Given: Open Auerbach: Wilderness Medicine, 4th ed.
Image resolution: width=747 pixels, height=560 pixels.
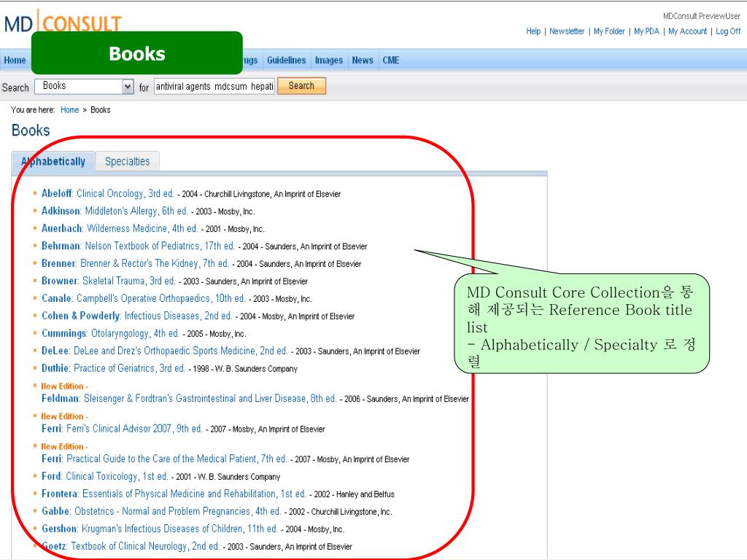Looking at the screenshot, I should coord(120,228).
